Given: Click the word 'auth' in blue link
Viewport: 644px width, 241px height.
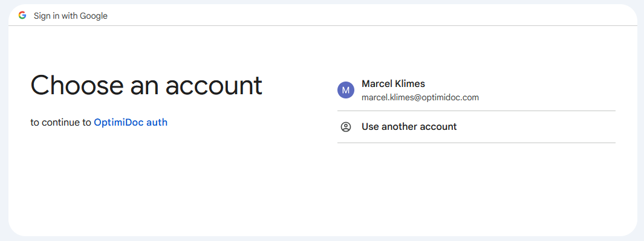Looking at the screenshot, I should coord(157,122).
